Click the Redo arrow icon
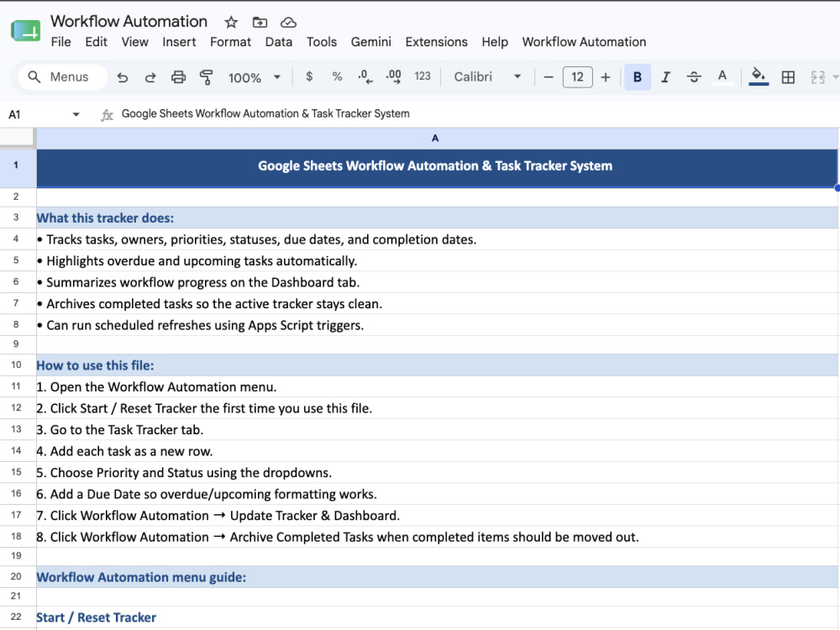The image size is (840, 630). click(150, 77)
